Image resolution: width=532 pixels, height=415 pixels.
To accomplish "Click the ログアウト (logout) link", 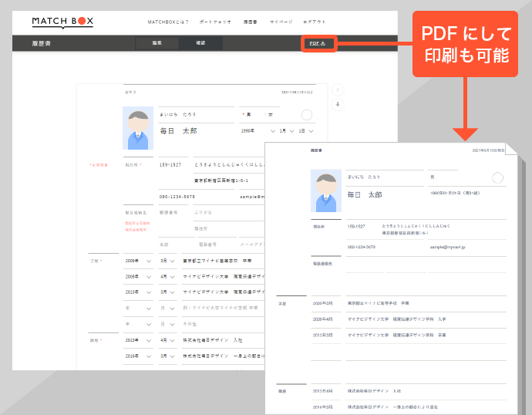I will (315, 22).
